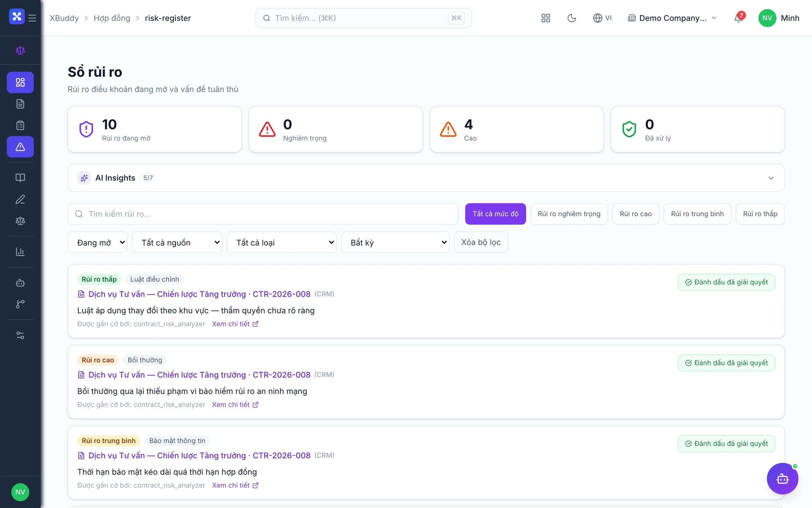Screen dimensions: 812x508
Task: Open the Đang mở status dropdown
Action: (97, 242)
